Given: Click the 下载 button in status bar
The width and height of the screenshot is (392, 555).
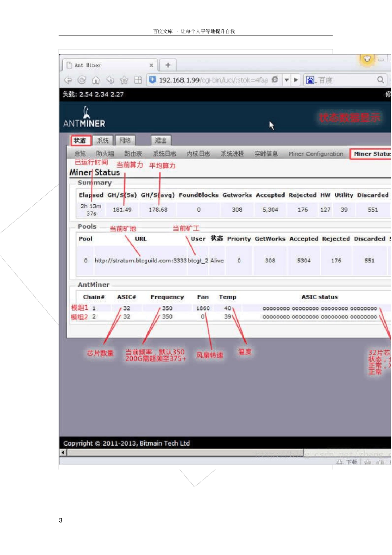Looking at the screenshot, I should point(347,462).
